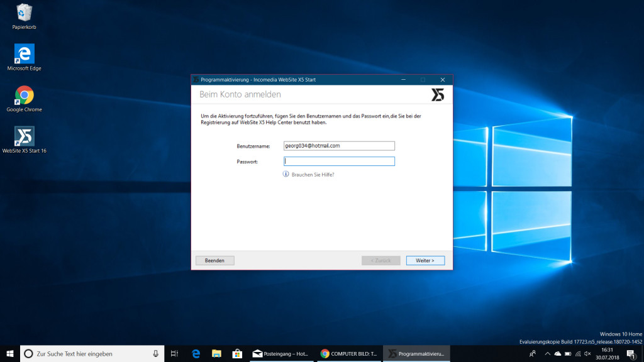Select the WebSite X5 Start 16 shortcut

[25, 140]
